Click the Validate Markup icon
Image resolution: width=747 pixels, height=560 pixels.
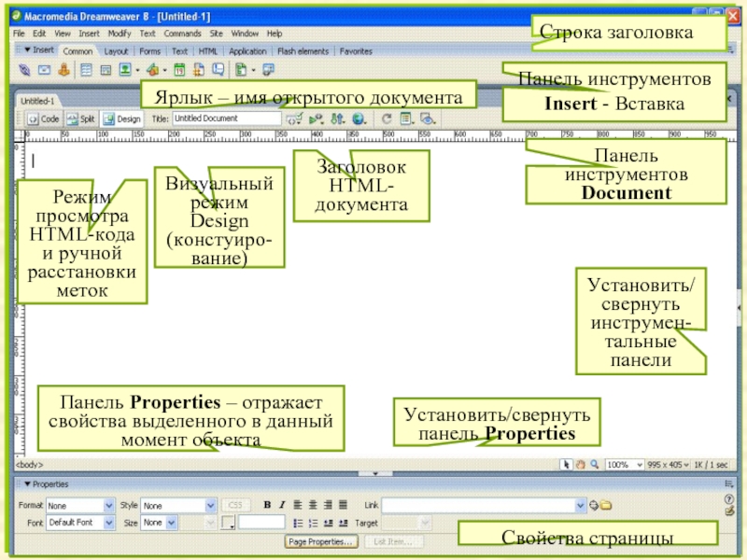point(294,119)
